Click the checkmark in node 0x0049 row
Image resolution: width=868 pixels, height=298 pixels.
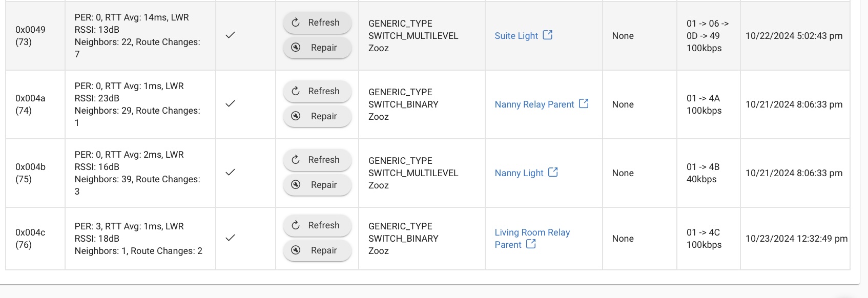[x=231, y=35]
